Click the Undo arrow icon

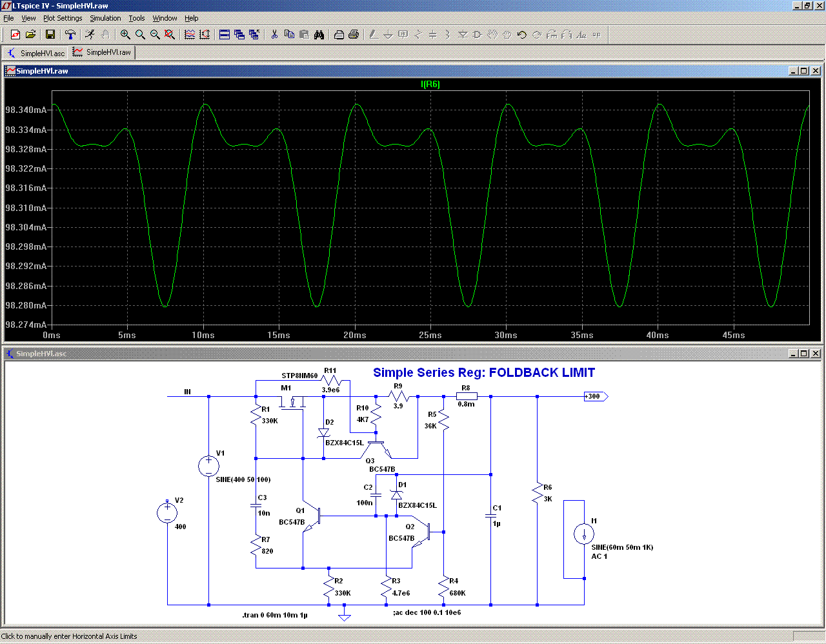tap(522, 34)
